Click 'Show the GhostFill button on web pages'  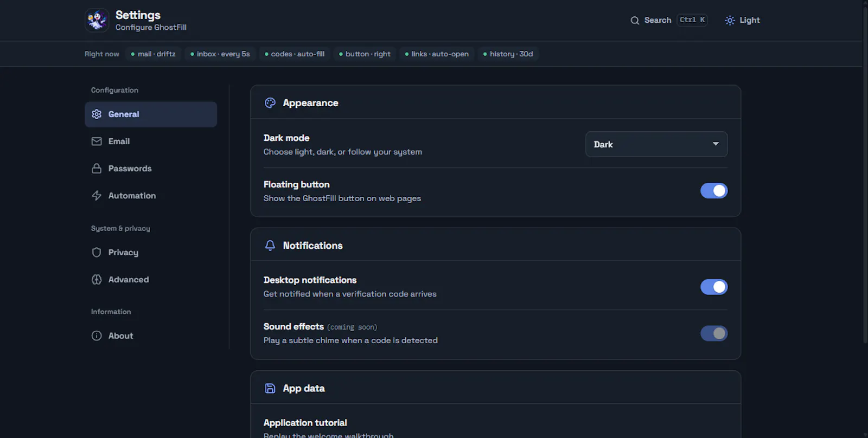(342, 198)
